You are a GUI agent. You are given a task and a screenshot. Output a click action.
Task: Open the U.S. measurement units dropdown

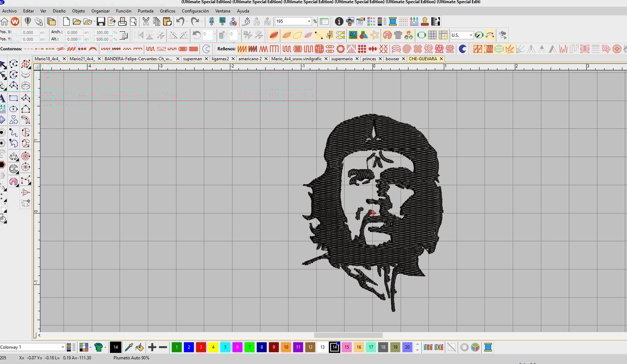pyautogui.click(x=471, y=35)
